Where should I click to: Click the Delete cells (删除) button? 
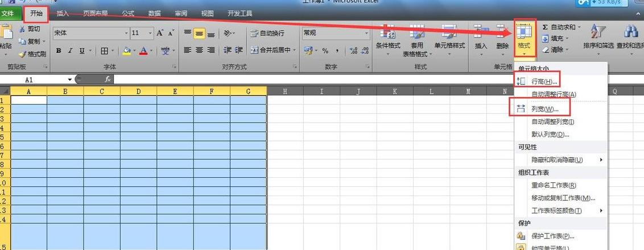point(502,41)
